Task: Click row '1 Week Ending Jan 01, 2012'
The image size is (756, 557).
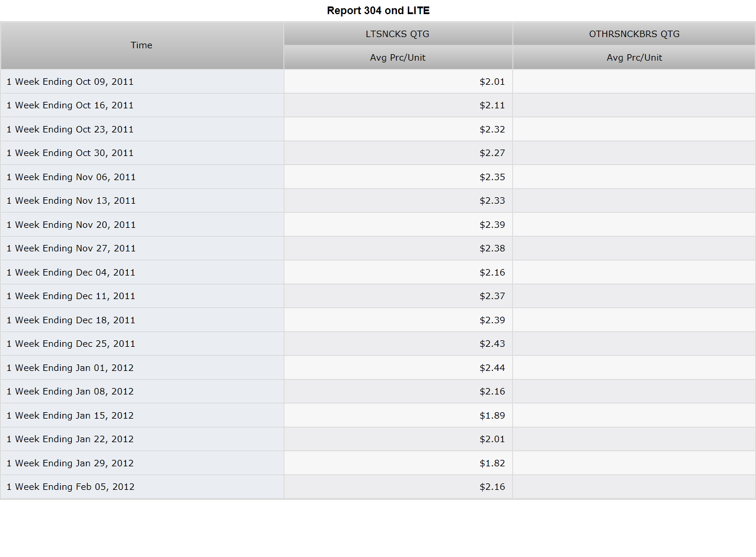Action: tap(378, 367)
